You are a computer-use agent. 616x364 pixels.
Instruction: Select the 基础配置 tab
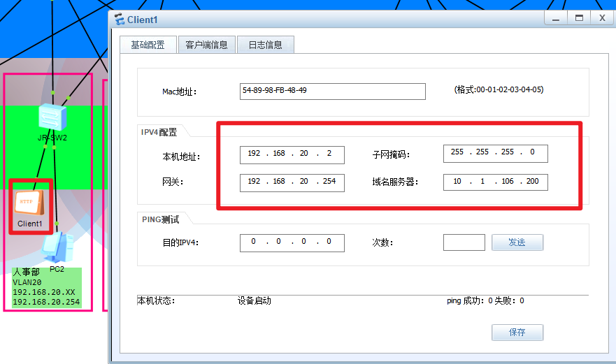(148, 45)
